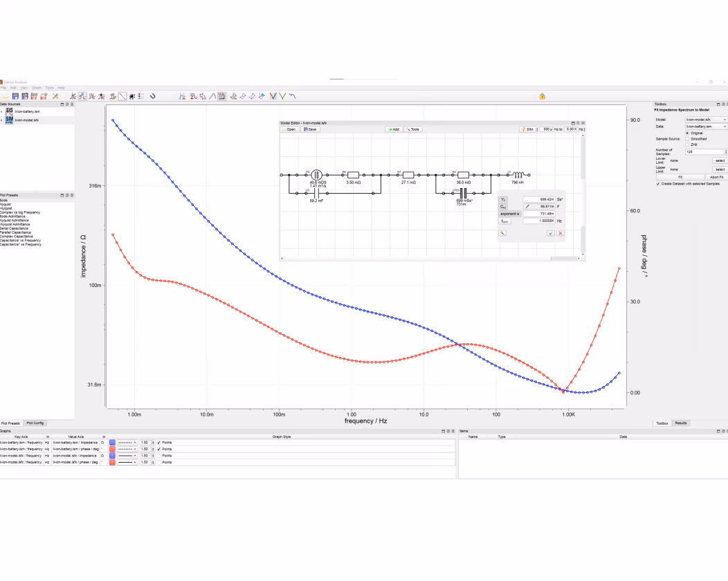
Task: Click the wrench icon in the CPE parameter popup
Action: click(x=503, y=233)
